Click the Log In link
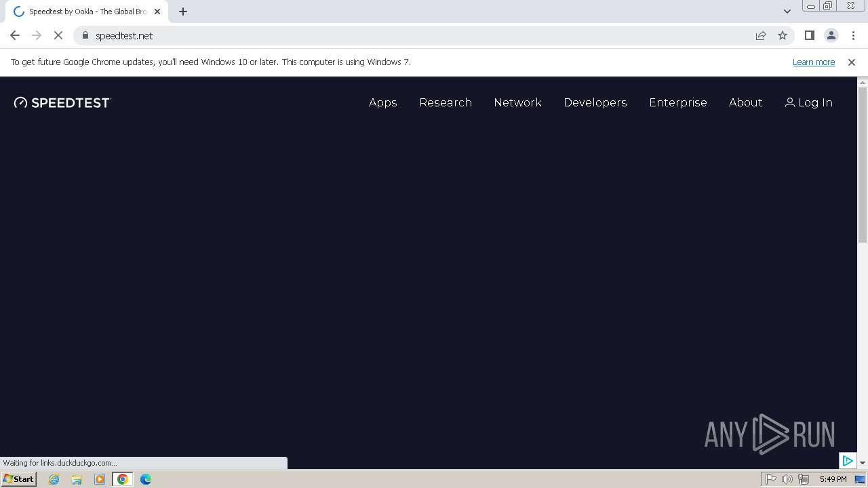Image resolution: width=868 pixels, height=488 pixels. [808, 102]
